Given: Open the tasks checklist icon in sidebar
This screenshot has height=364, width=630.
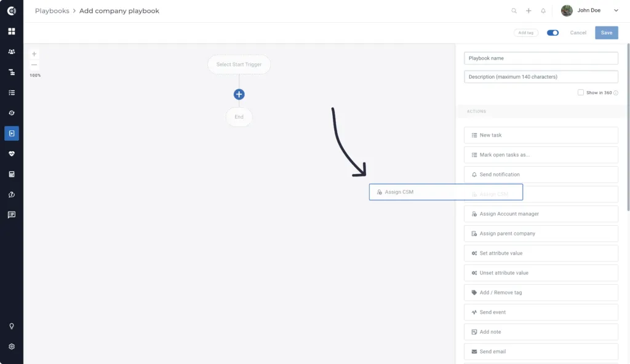Looking at the screenshot, I should (12, 92).
